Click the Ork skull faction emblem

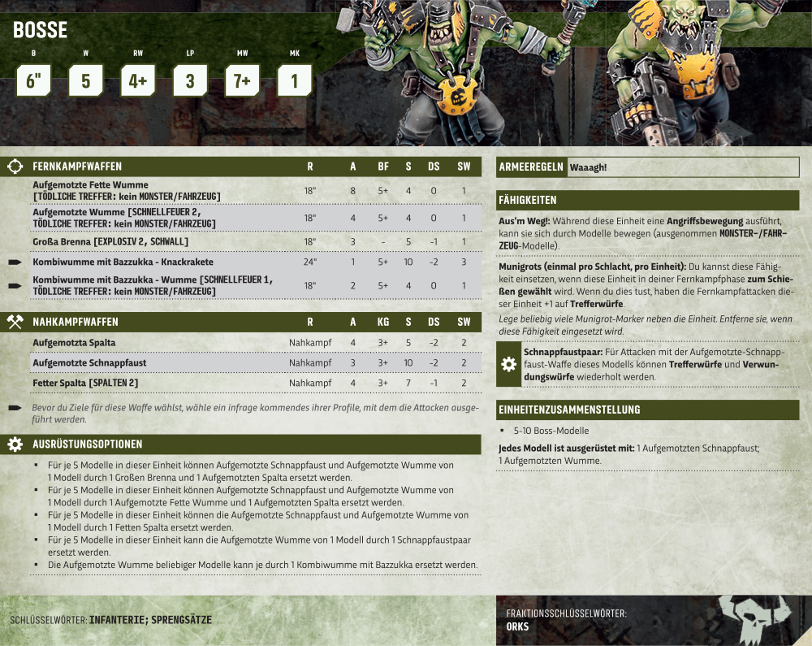[755, 619]
